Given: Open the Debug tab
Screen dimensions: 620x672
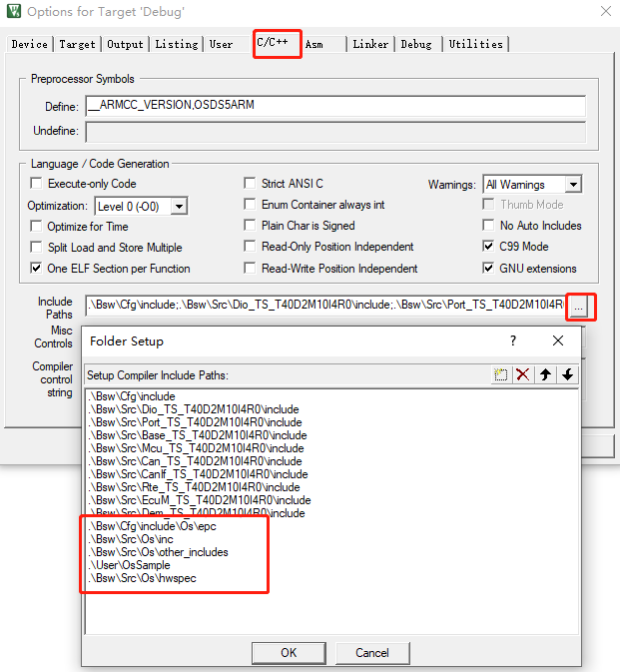Looking at the screenshot, I should click(416, 44).
